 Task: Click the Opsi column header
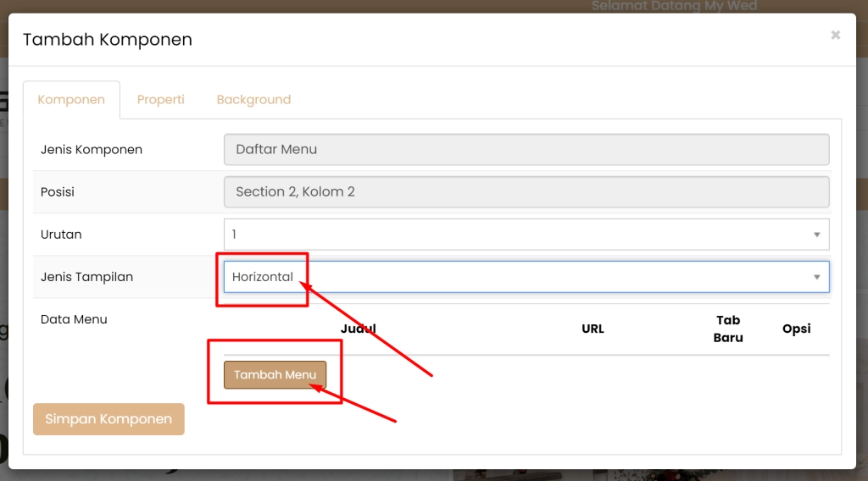click(x=796, y=329)
